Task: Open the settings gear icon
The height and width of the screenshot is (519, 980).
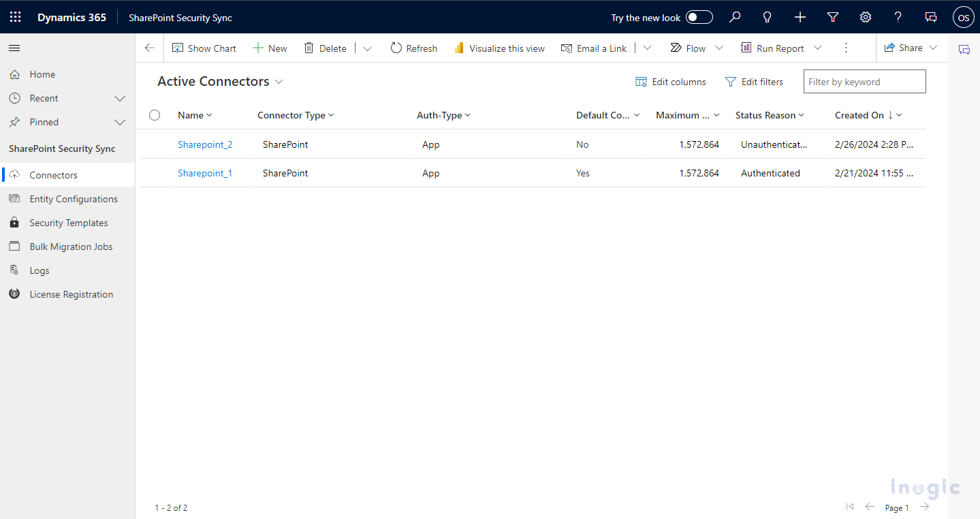Action: tap(865, 17)
